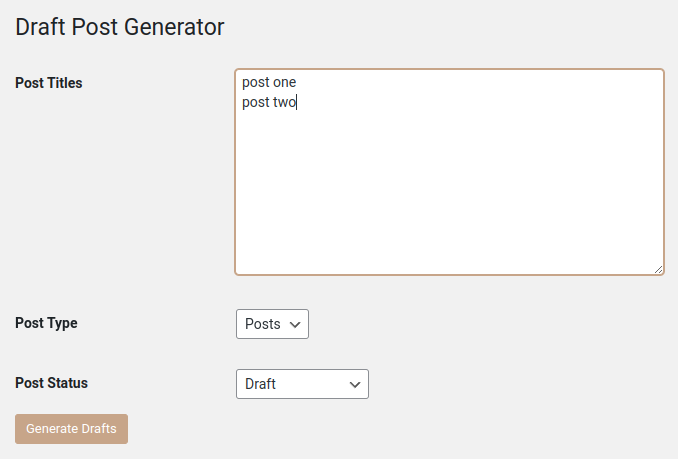Click the "Post Titles" field label

pos(49,83)
